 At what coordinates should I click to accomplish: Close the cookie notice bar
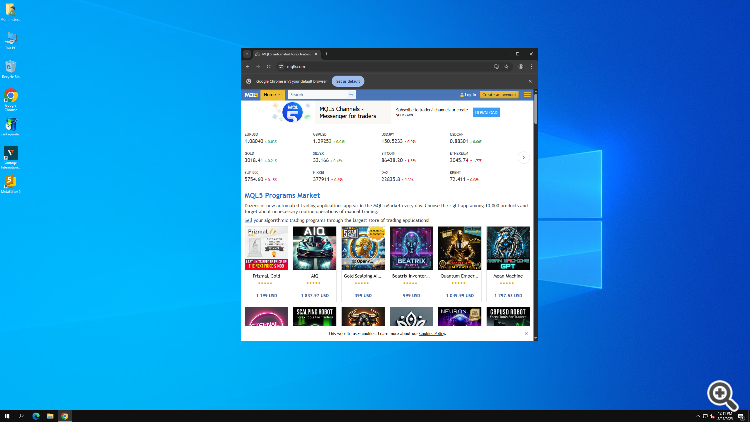coord(526,333)
